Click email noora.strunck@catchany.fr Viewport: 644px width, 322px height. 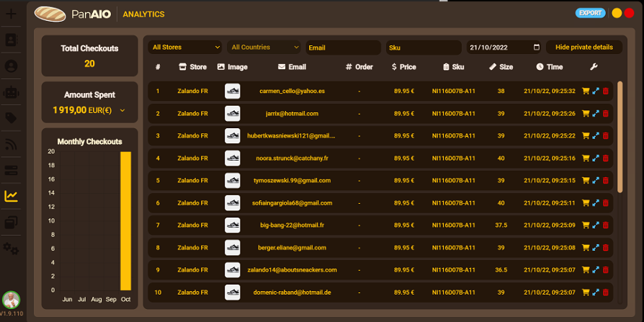pos(292,158)
